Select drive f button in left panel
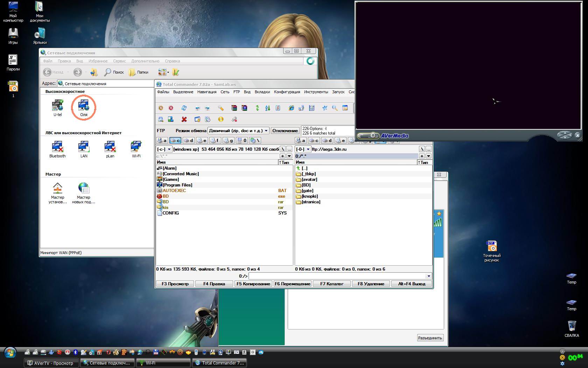 point(215,140)
